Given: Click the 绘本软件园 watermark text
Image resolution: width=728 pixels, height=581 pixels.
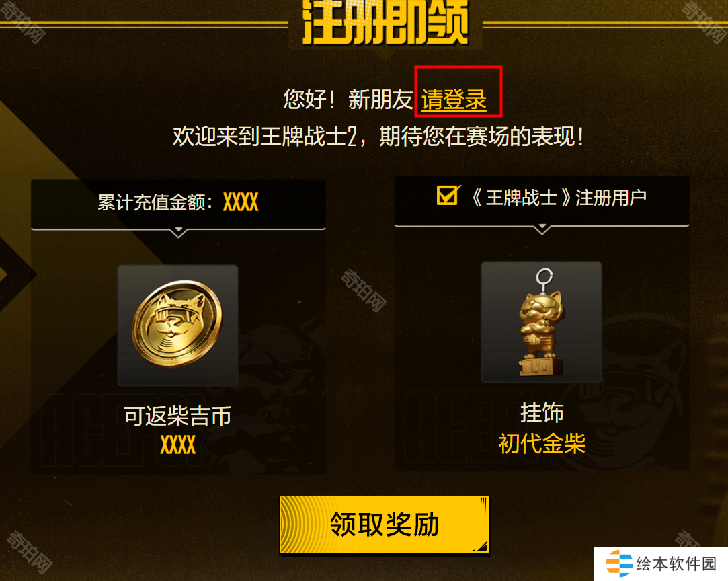Looking at the screenshot, I should point(676,564).
